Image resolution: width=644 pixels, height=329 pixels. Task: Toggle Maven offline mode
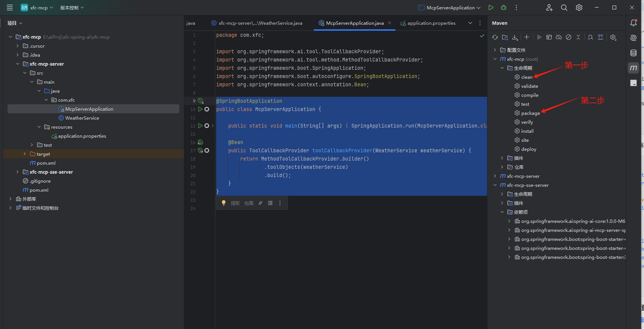[559, 37]
